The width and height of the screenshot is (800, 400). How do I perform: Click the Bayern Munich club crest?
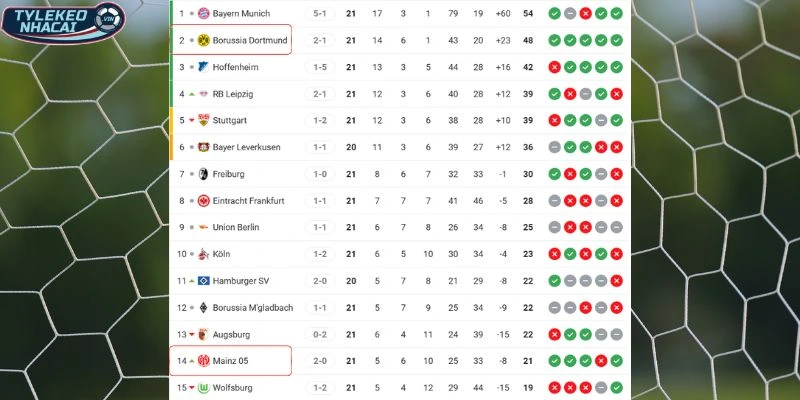coord(203,13)
